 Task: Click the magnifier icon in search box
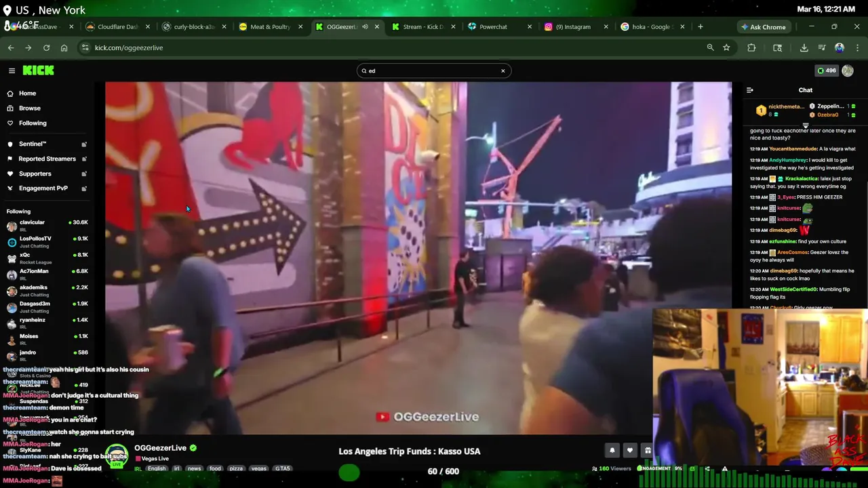364,70
